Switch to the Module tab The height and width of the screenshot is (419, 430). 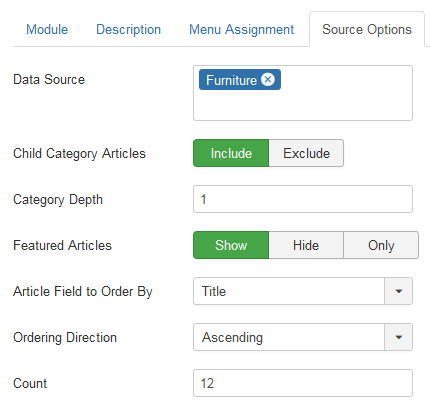(x=47, y=29)
